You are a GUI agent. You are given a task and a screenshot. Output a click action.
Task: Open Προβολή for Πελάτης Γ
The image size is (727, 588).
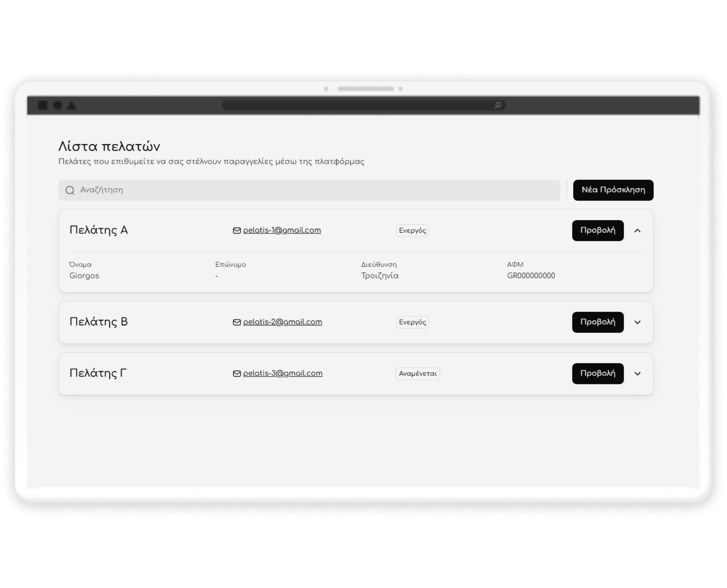(x=597, y=373)
